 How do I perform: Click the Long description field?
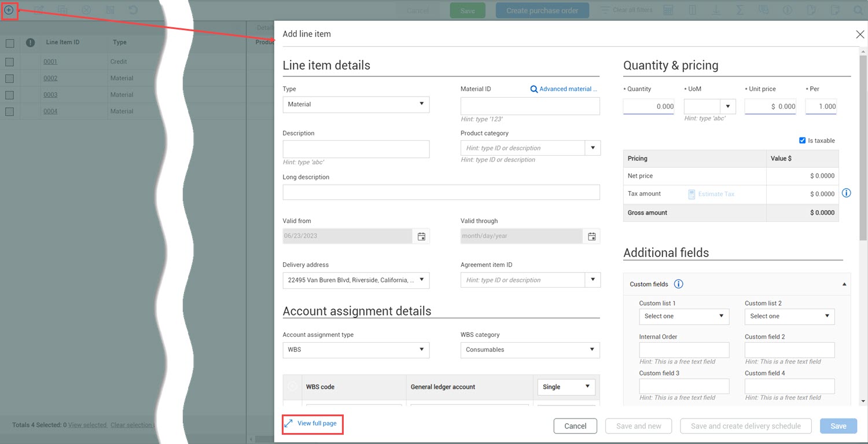coord(441,192)
